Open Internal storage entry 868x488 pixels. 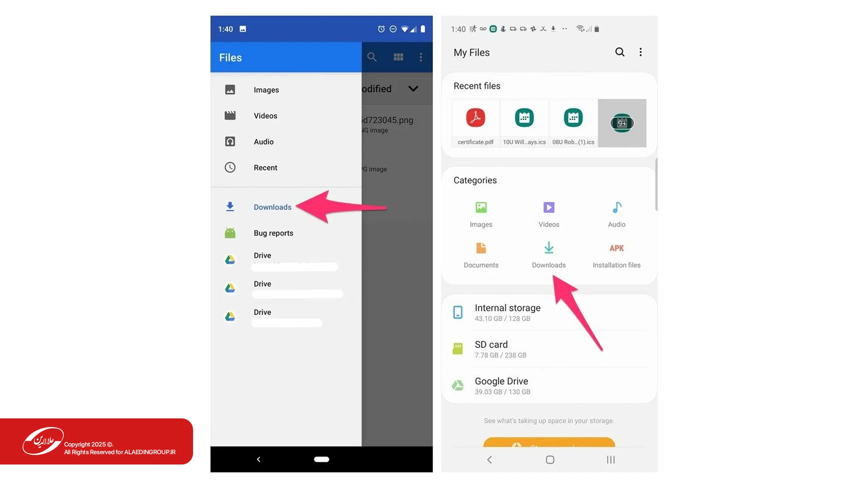coord(507,312)
